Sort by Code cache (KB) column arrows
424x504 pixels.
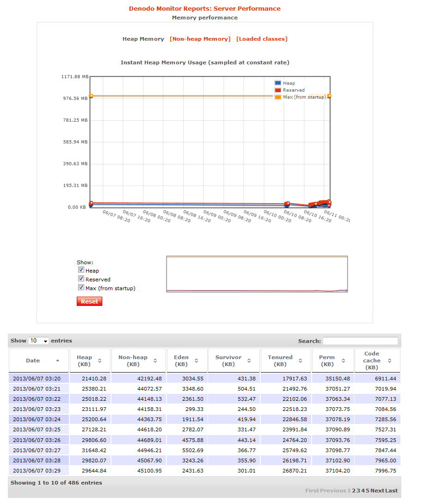390,361
